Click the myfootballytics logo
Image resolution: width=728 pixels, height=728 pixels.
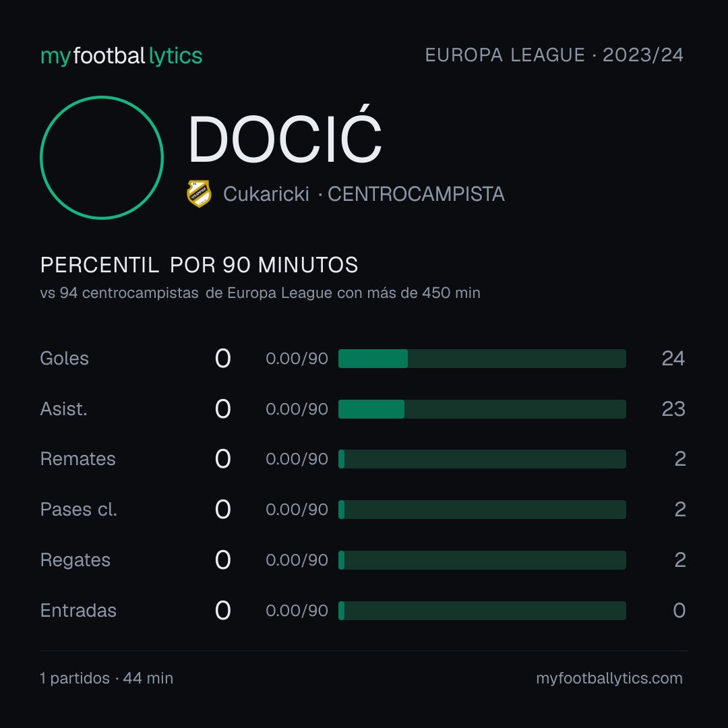121,56
